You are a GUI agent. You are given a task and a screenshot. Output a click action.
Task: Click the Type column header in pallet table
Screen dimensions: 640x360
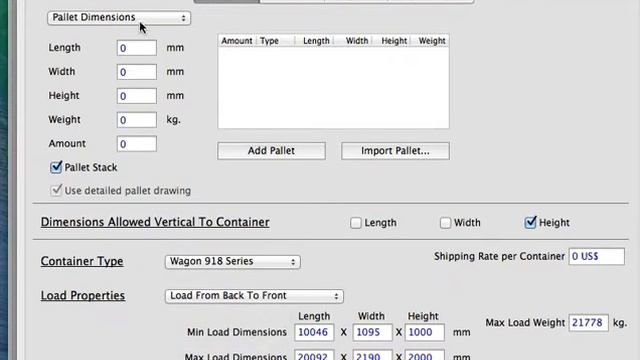click(x=276, y=41)
